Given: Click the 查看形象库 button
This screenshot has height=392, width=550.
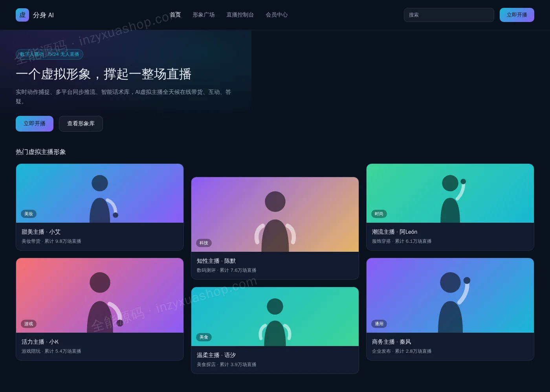Looking at the screenshot, I should (x=81, y=124).
